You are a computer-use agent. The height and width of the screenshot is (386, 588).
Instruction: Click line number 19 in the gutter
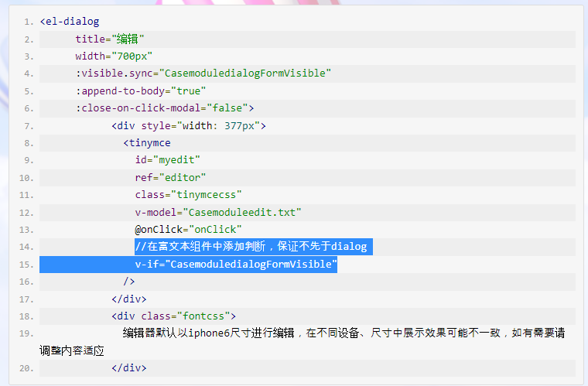tap(26, 333)
